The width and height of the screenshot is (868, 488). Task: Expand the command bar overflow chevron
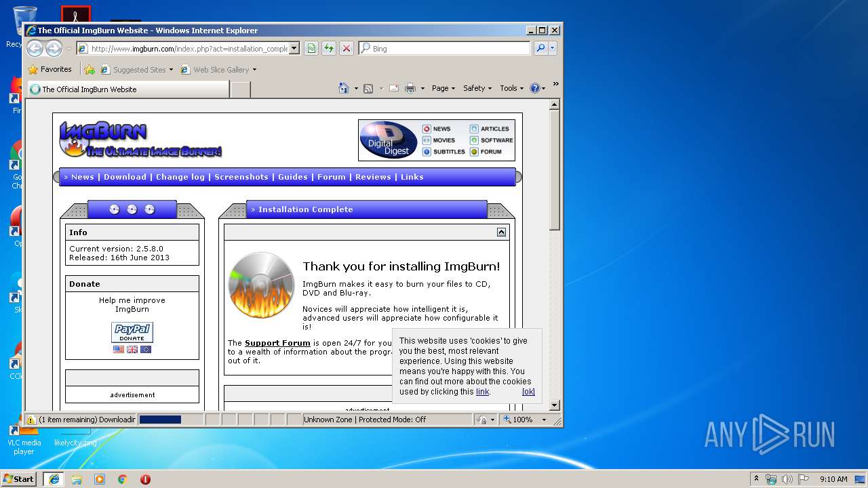coord(555,84)
